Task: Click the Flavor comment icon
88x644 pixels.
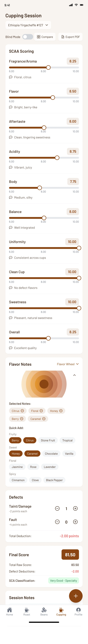Action: point(11,107)
